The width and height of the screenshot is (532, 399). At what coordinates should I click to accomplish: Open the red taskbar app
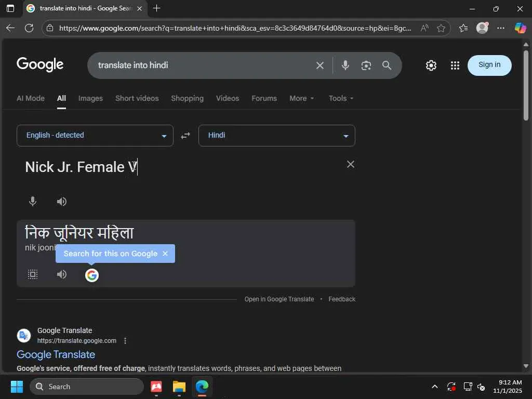click(156, 387)
